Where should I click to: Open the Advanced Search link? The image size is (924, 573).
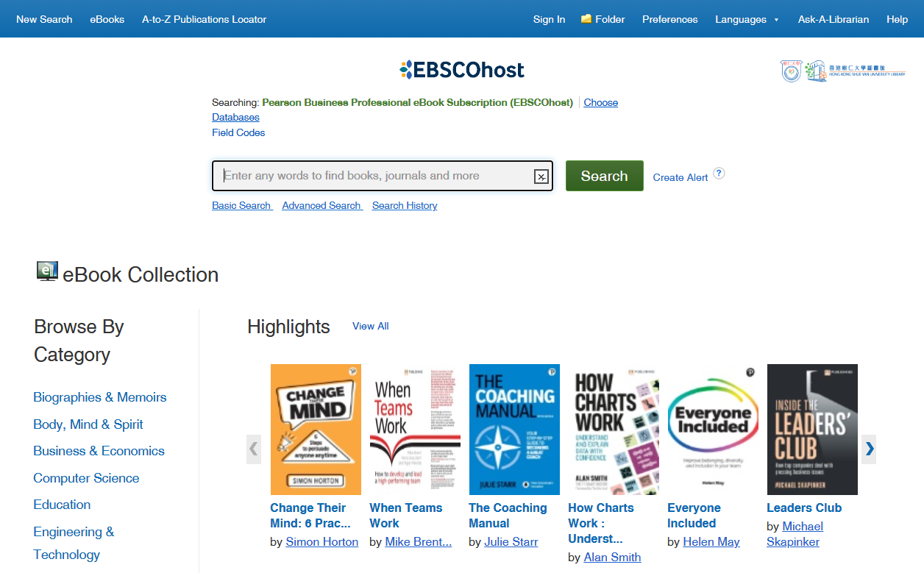point(321,205)
